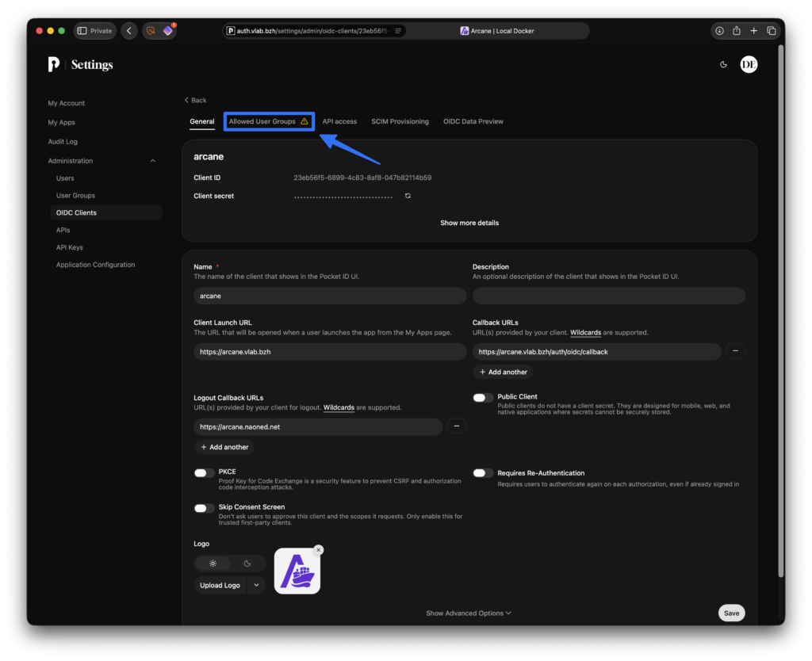
Task: Open the Upload Logo dropdown arrow
Action: coord(256,585)
